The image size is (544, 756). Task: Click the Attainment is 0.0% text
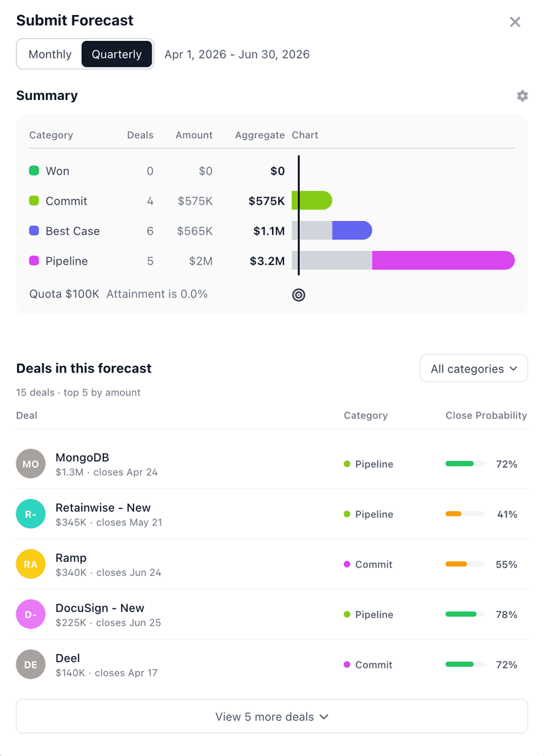tap(156, 294)
